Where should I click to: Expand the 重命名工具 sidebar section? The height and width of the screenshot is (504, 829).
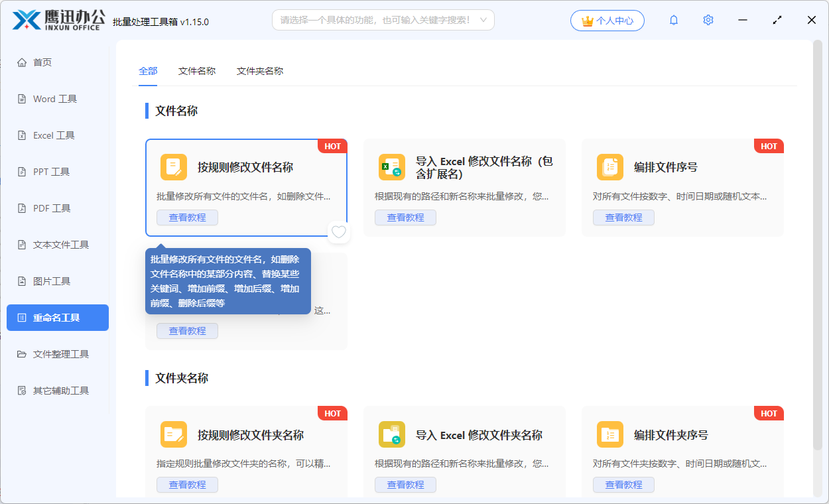pos(57,317)
